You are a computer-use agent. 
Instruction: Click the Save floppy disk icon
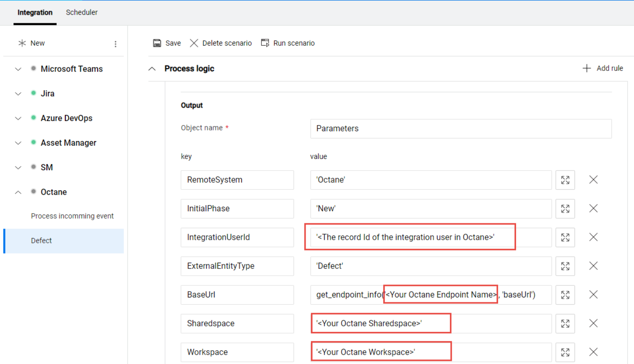(x=156, y=43)
